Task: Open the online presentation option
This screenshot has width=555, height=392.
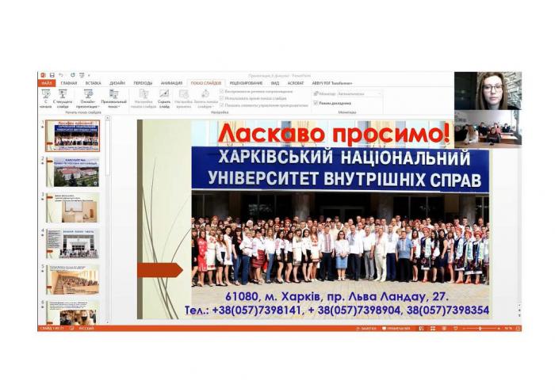Action: pos(88,97)
